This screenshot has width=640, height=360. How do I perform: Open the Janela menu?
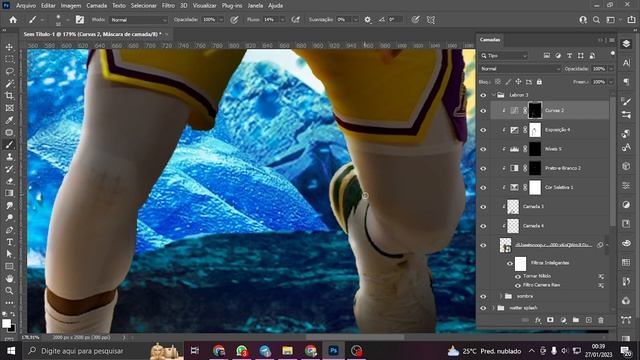pos(255,6)
